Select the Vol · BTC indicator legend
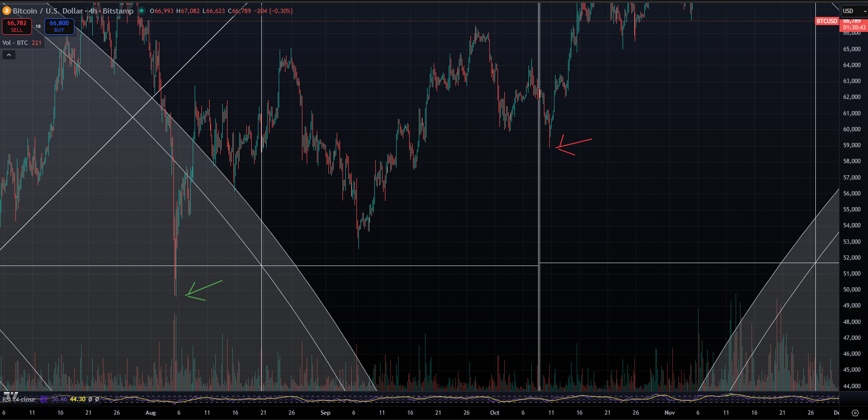 [x=15, y=43]
